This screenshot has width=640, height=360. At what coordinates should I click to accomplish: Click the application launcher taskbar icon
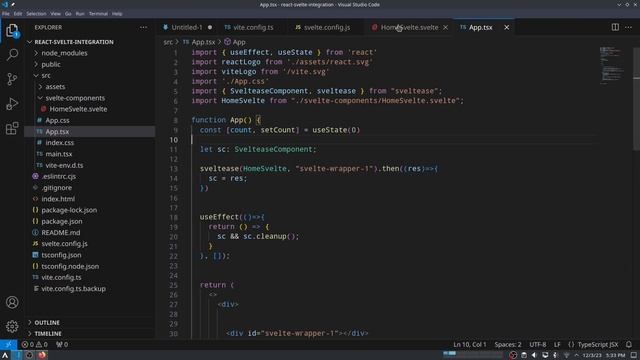click(x=5, y=355)
